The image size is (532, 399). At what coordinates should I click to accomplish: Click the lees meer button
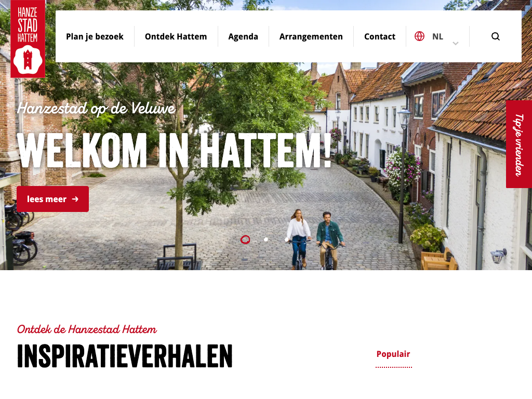52,199
